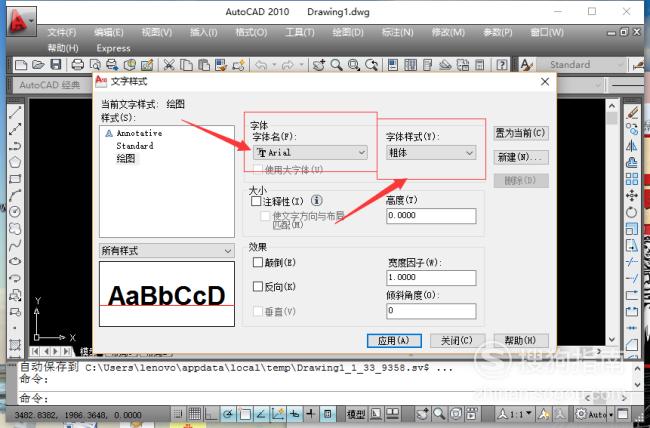Enable the 反向 effect checkbox
This screenshot has height=428, width=650.
[258, 286]
